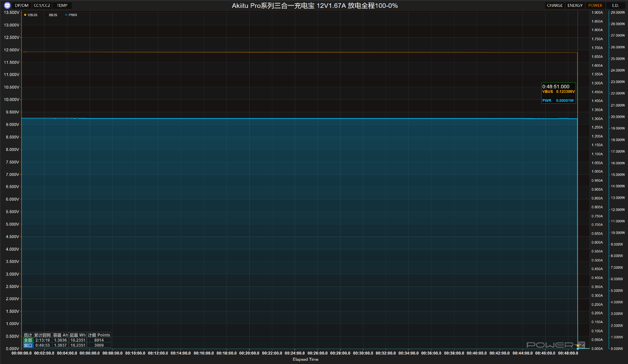Toggle VBUS series in the legend
This screenshot has height=364, width=628.
point(31,15)
